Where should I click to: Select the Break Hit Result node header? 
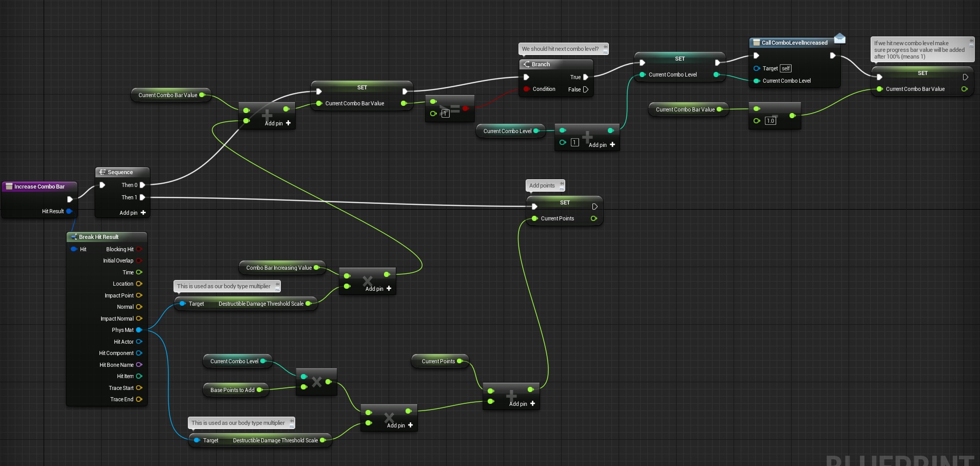[107, 237]
